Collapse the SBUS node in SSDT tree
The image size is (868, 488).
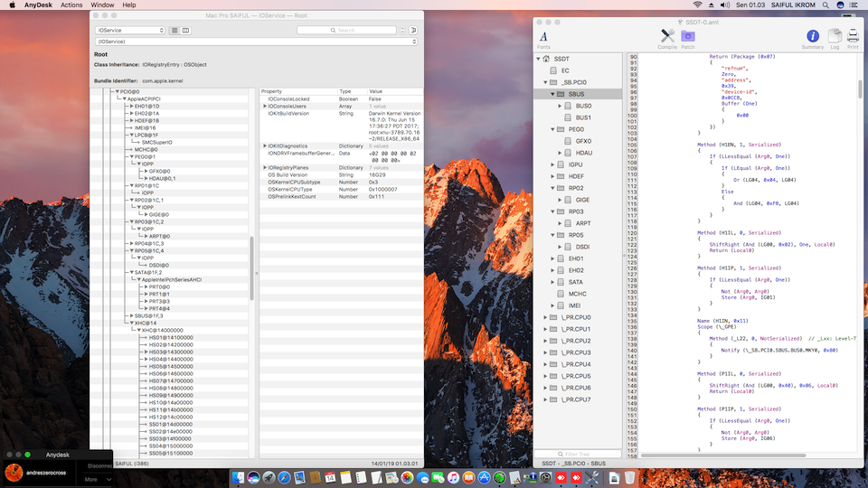[x=552, y=94]
